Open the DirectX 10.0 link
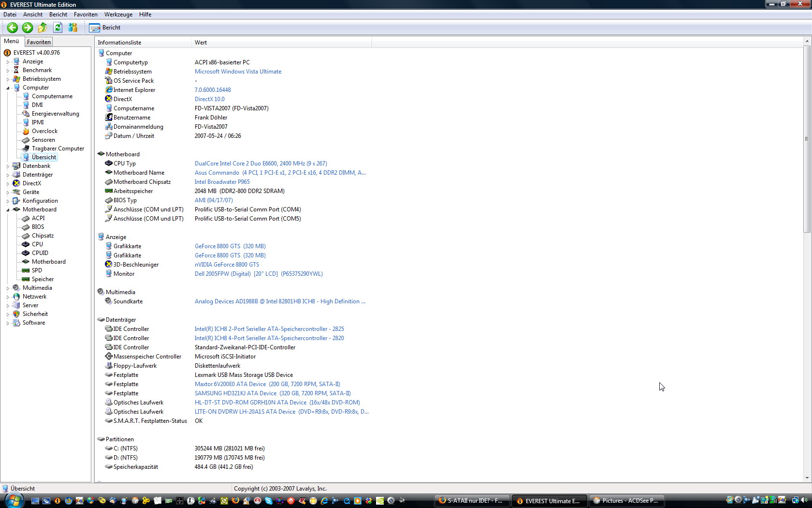 pyautogui.click(x=209, y=99)
